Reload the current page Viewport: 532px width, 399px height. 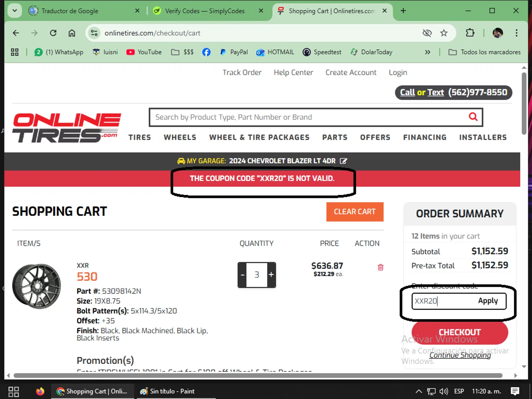[53, 33]
